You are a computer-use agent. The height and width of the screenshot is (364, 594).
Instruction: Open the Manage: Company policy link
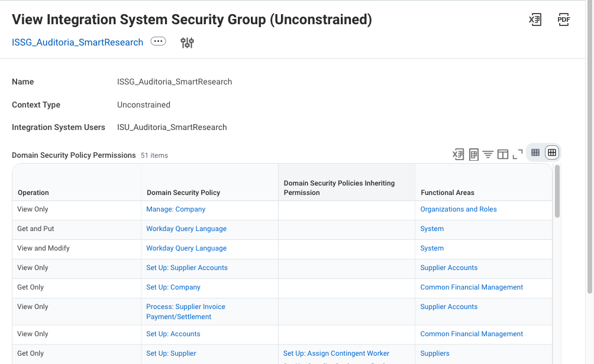[x=176, y=209]
